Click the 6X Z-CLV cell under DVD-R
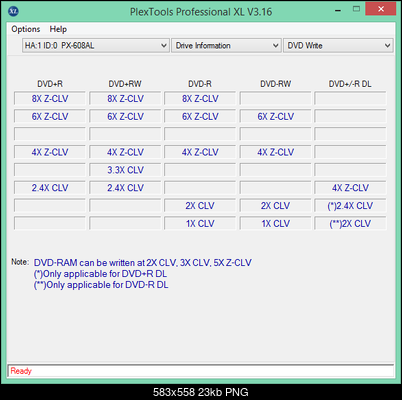This screenshot has height=400, width=402. [200, 116]
